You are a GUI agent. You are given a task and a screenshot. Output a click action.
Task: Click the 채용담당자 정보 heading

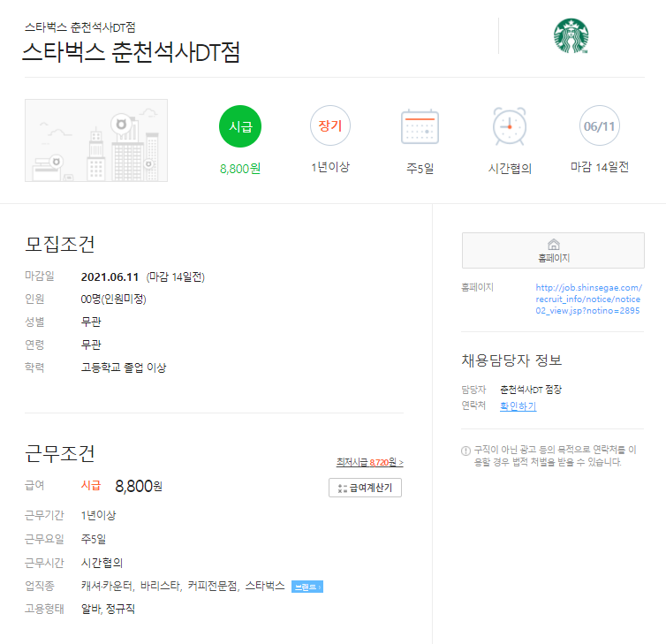tap(511, 360)
